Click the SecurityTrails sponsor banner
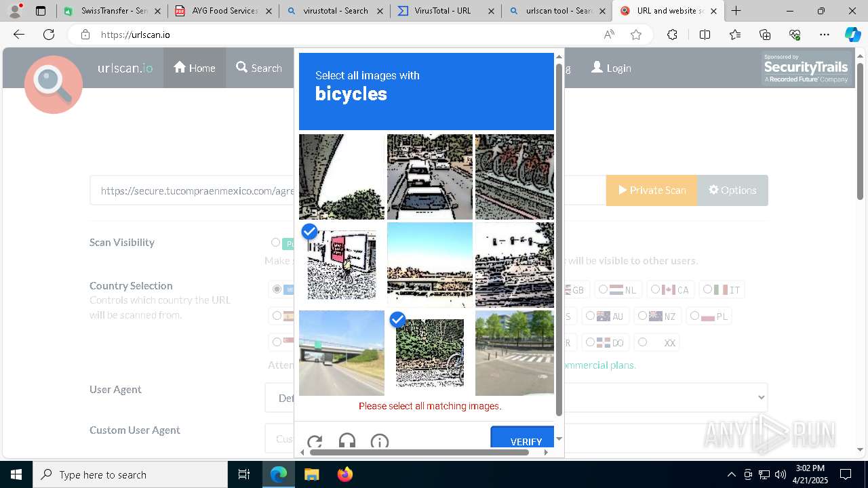 point(806,69)
